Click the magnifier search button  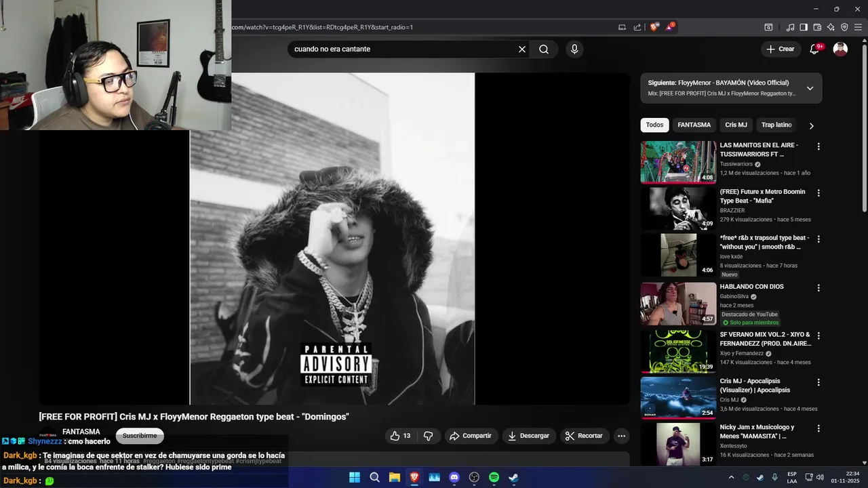click(544, 49)
